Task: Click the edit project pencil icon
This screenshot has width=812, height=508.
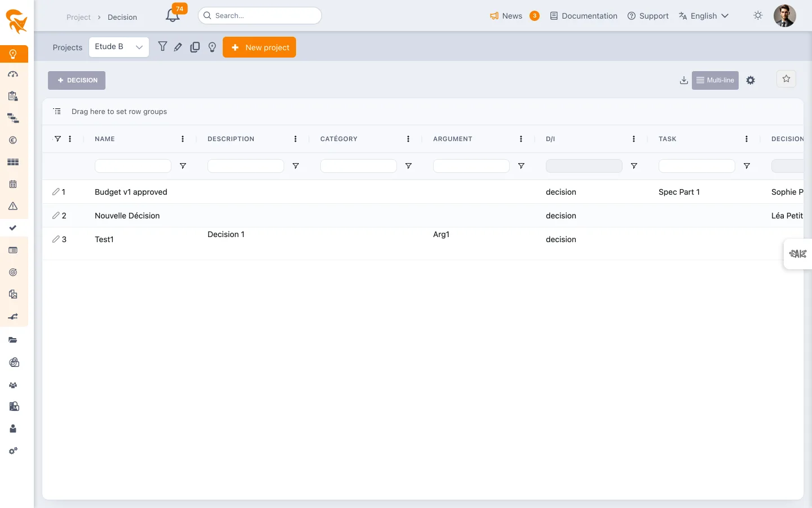Action: tap(178, 47)
